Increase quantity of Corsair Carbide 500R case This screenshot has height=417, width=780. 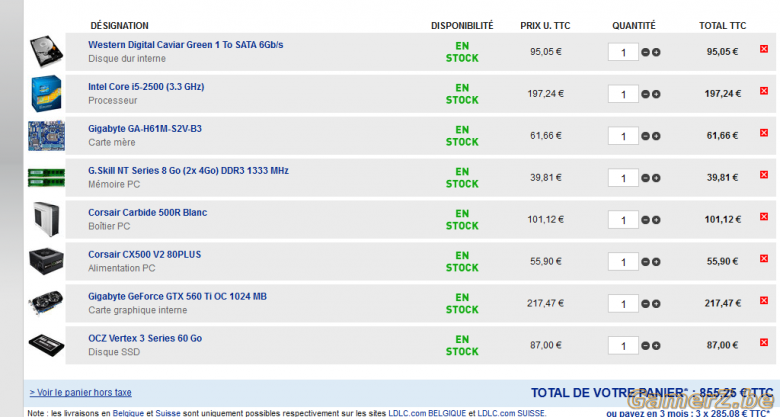pos(656,220)
